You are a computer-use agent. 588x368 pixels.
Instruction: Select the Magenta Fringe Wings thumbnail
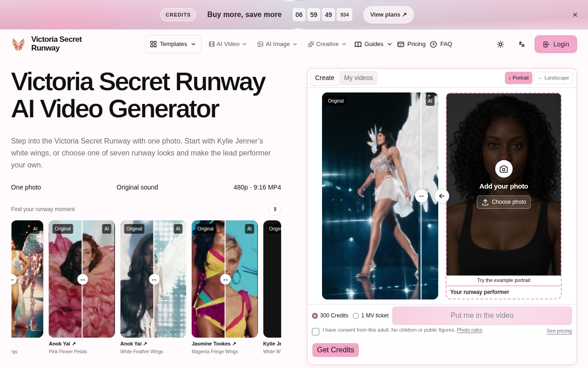[225, 279]
